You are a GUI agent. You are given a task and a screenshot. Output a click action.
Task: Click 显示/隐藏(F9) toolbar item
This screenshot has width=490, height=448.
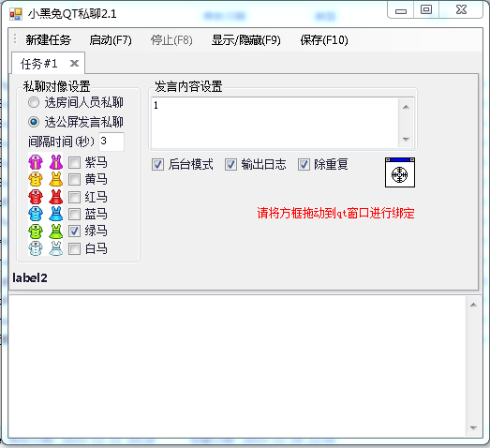pyautogui.click(x=246, y=40)
